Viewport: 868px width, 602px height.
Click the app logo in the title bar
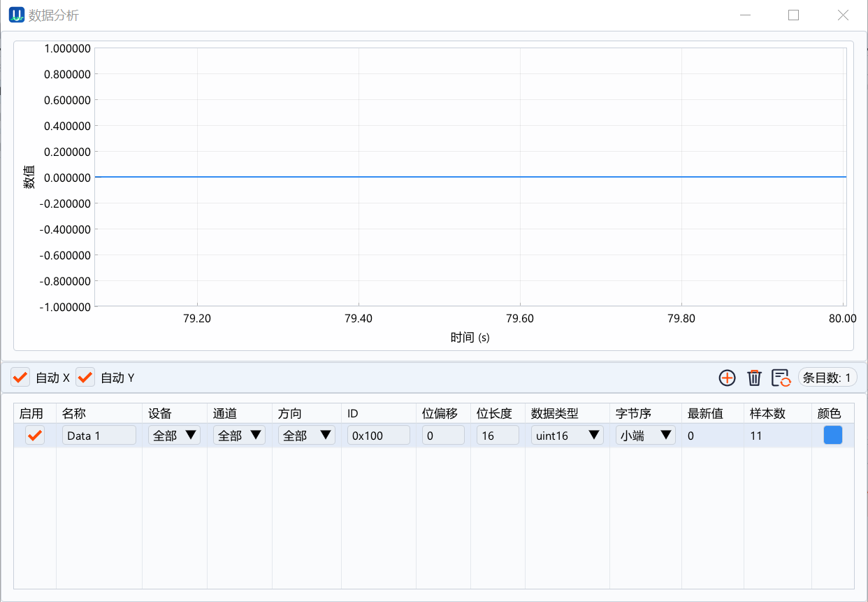17,15
